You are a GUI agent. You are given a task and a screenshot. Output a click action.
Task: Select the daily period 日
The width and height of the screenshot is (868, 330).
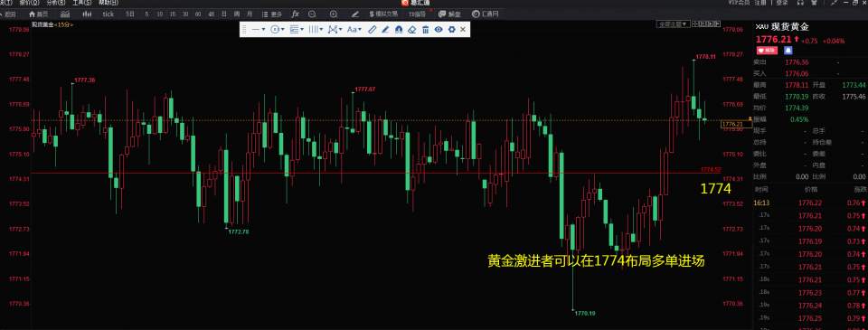tap(224, 14)
